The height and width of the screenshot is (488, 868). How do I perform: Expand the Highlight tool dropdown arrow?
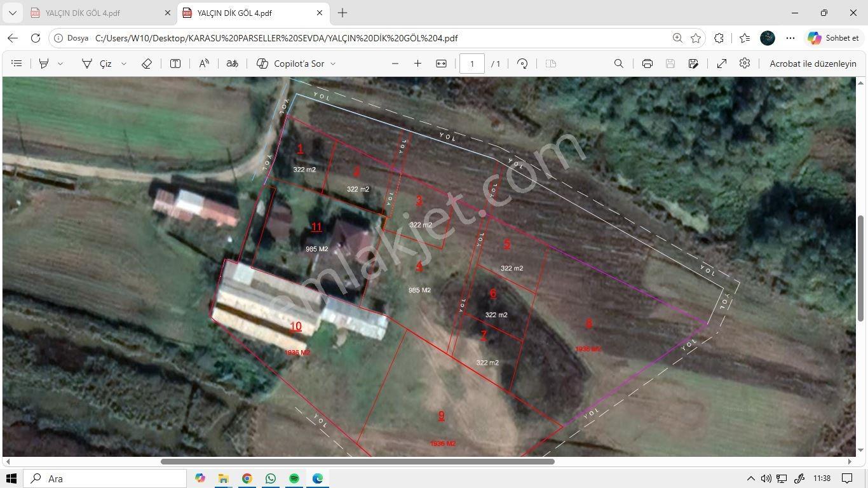tap(60, 64)
